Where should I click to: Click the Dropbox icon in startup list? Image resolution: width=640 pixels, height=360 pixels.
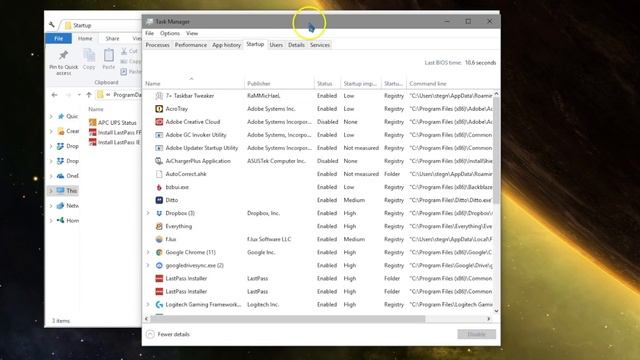(x=159, y=213)
